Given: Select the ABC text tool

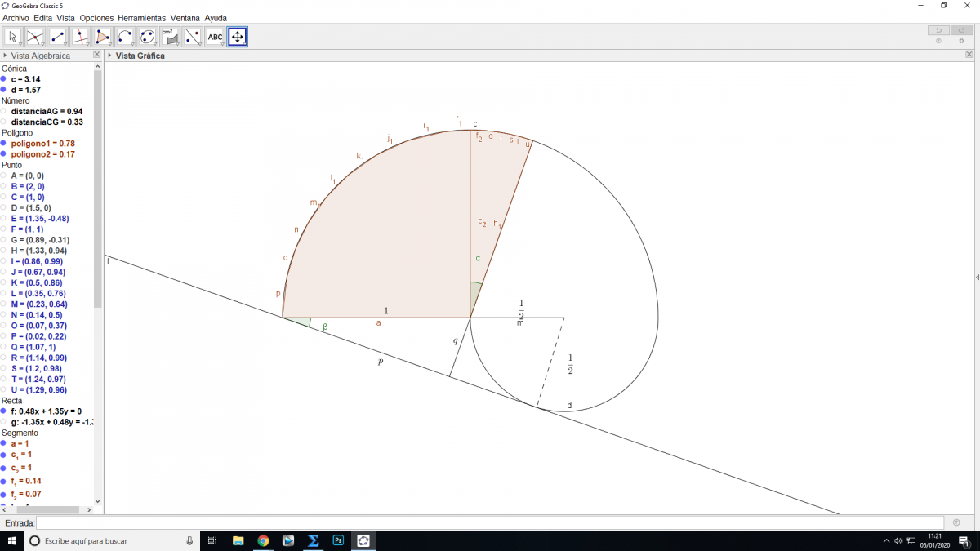Looking at the screenshot, I should click(x=215, y=37).
